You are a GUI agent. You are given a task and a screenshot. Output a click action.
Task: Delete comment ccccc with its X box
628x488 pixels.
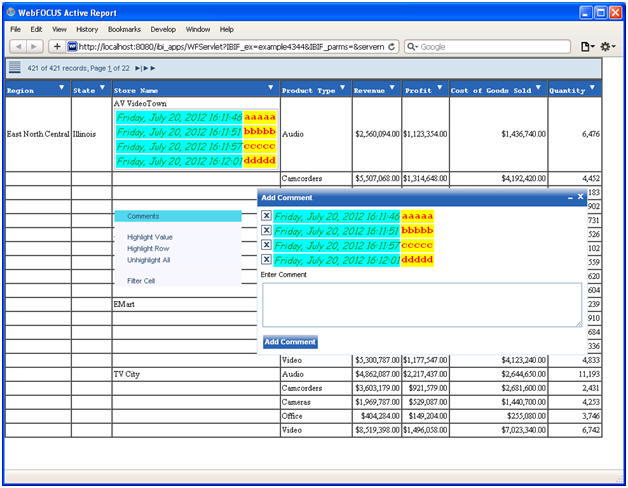point(266,245)
